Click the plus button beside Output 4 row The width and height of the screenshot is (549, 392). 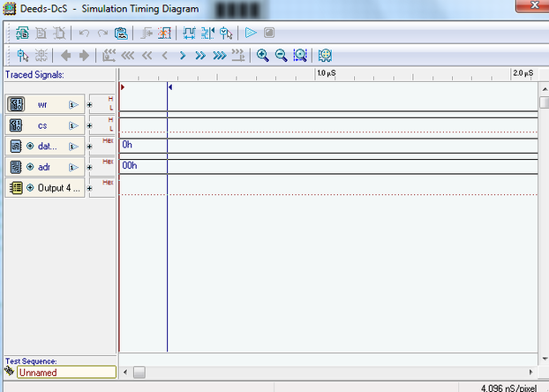89,188
